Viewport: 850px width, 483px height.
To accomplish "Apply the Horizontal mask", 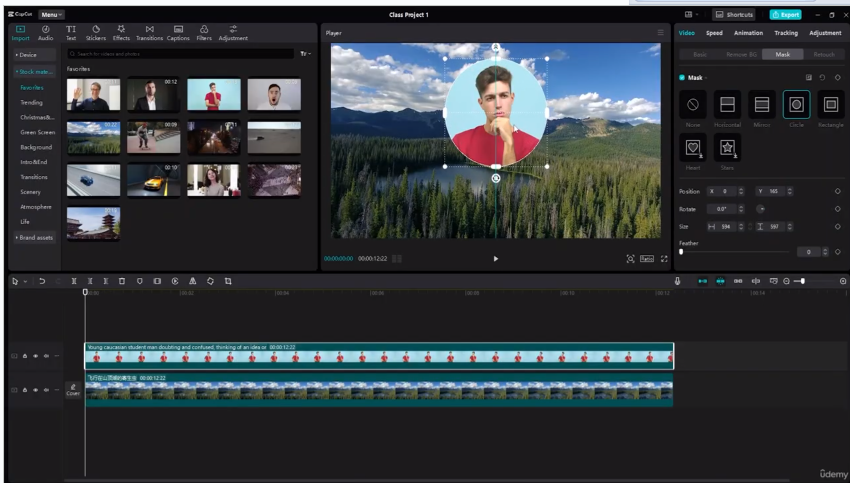I will (x=727, y=104).
